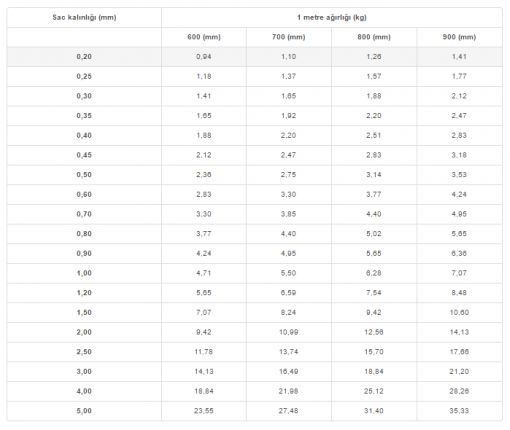Click the 0,94 cell under 600 mm
The width and height of the screenshot is (510, 430).
coord(204,57)
